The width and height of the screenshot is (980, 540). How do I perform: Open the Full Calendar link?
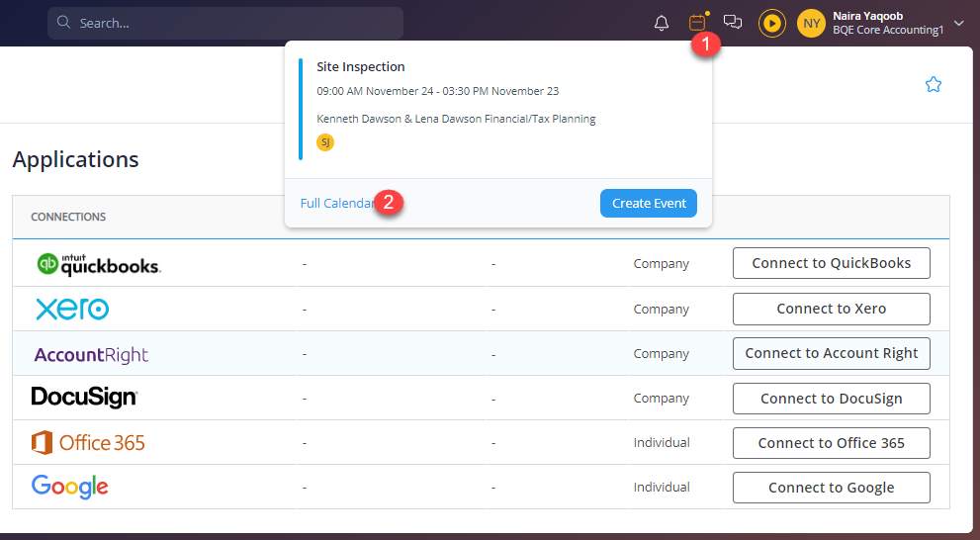coord(337,203)
